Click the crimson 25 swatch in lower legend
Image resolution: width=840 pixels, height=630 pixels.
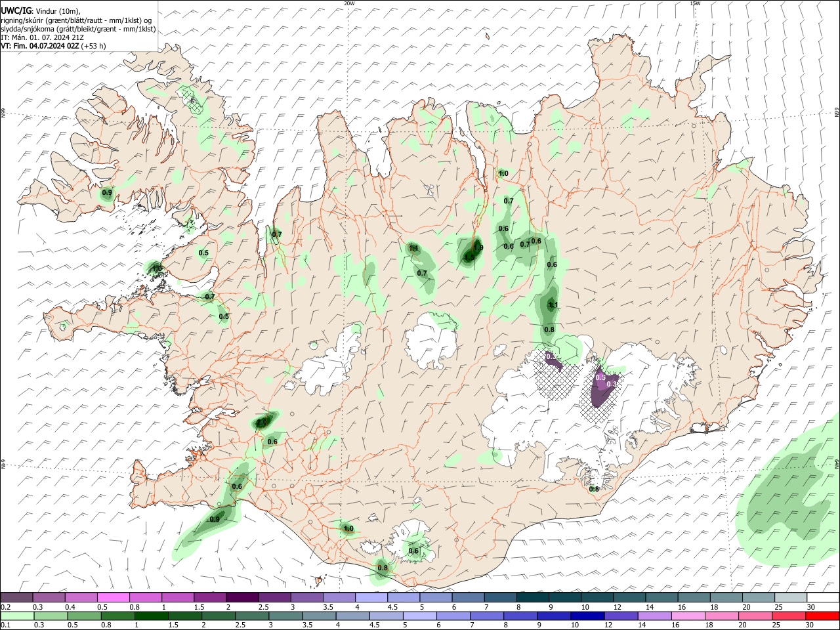coord(788,616)
